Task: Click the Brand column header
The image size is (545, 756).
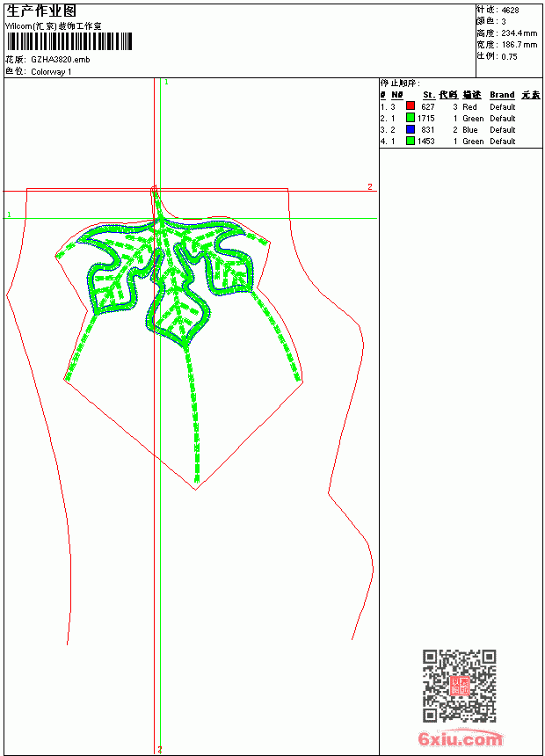Action: pyautogui.click(x=502, y=95)
